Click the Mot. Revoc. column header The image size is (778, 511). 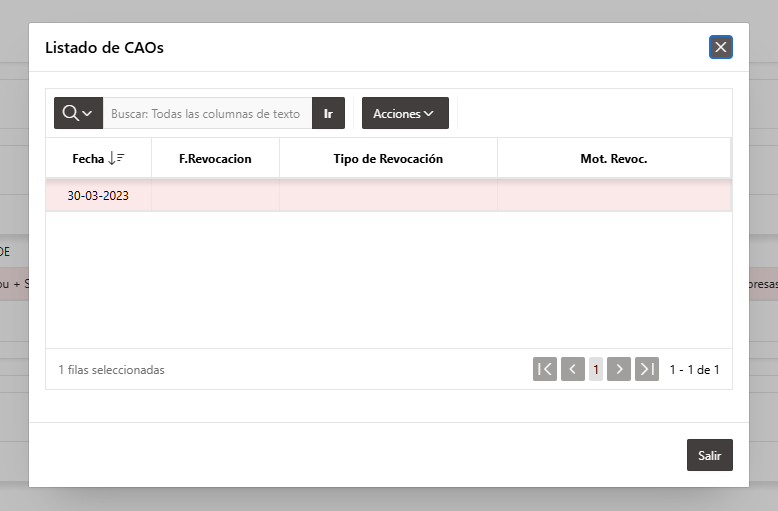[x=614, y=159]
